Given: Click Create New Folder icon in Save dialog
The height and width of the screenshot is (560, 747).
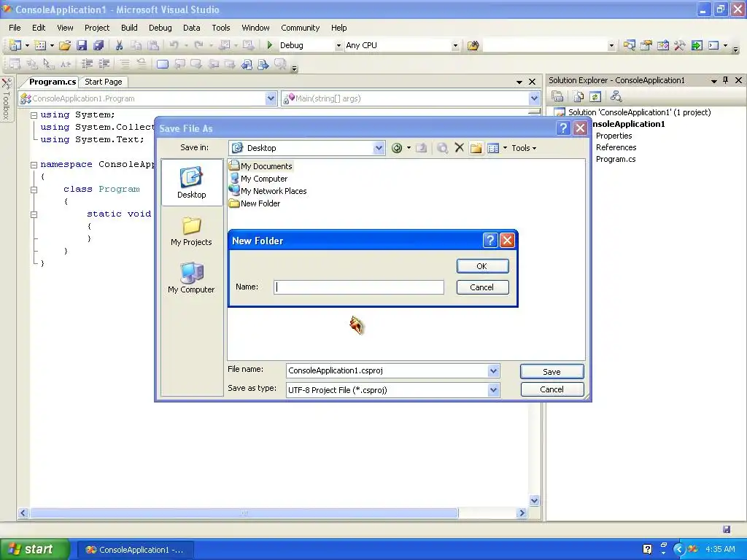Looking at the screenshot, I should point(476,148).
